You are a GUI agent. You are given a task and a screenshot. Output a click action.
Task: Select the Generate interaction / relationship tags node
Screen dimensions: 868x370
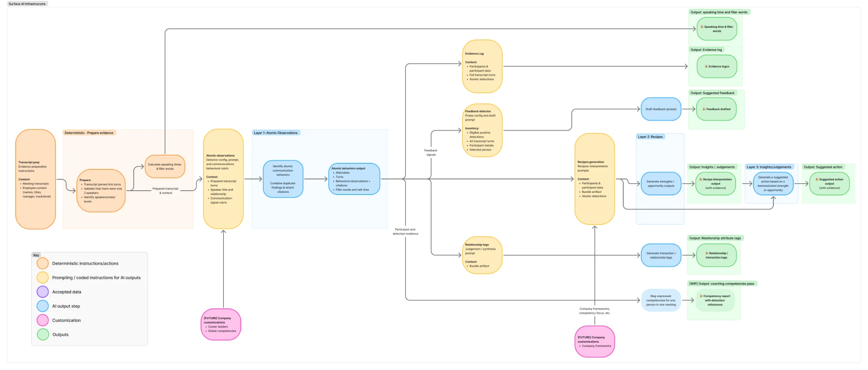pyautogui.click(x=661, y=255)
